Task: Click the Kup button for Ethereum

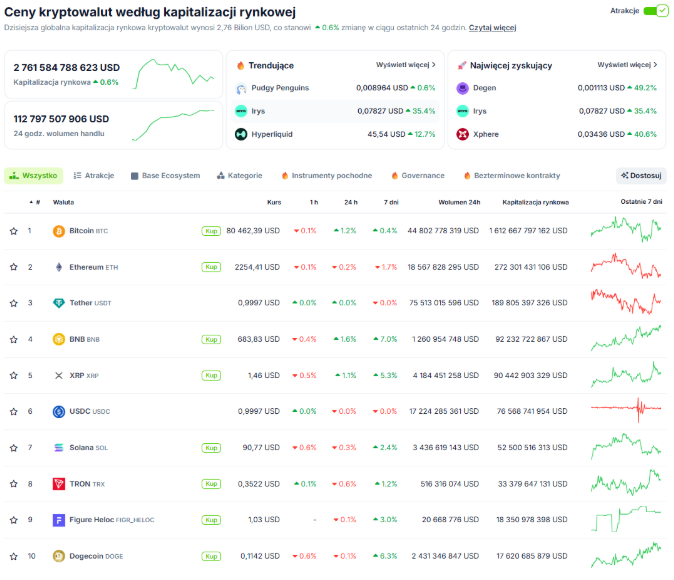Action: [211, 267]
